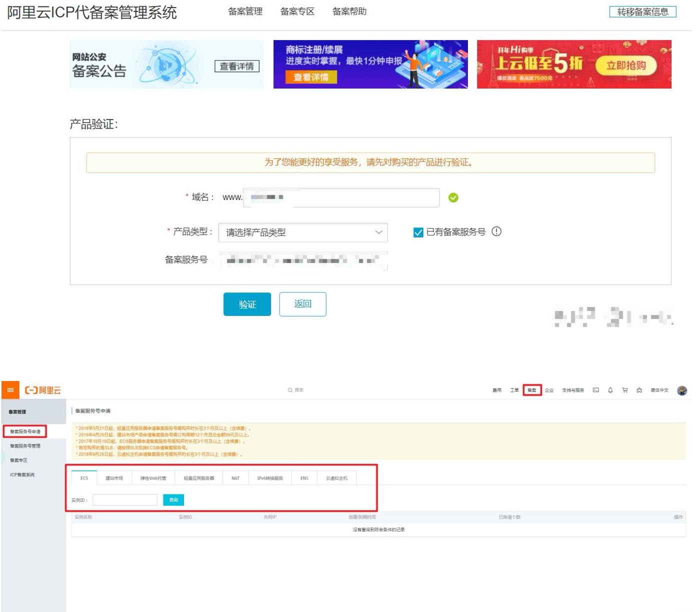Open 备案专区 in top navigation
The width and height of the screenshot is (700, 612).
click(297, 11)
